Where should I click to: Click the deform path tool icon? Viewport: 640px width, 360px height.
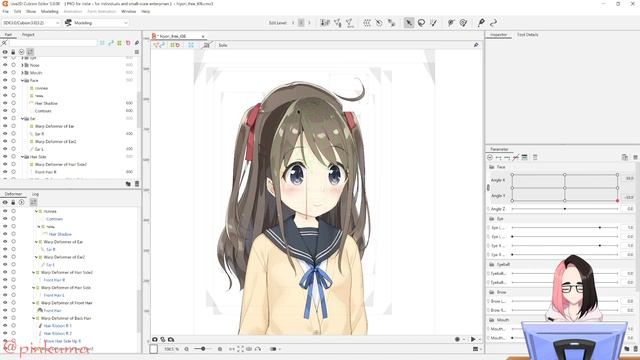[x=451, y=23]
